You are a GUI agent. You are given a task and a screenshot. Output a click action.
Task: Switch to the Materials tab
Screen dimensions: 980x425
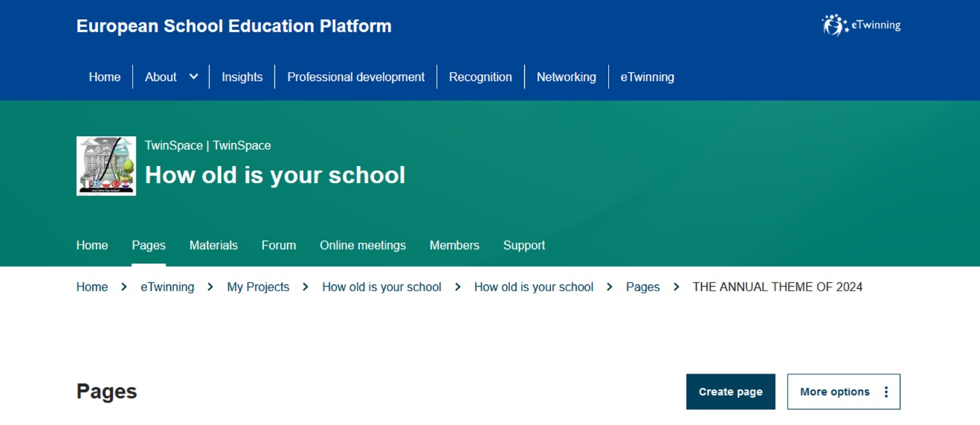[x=213, y=245]
